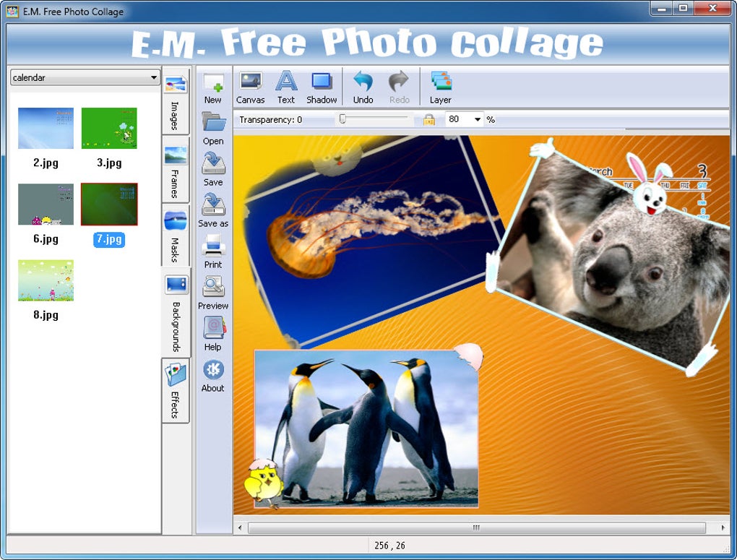Select the Backgrounds tab
Image resolution: width=737 pixels, height=560 pixels.
pyautogui.click(x=176, y=311)
